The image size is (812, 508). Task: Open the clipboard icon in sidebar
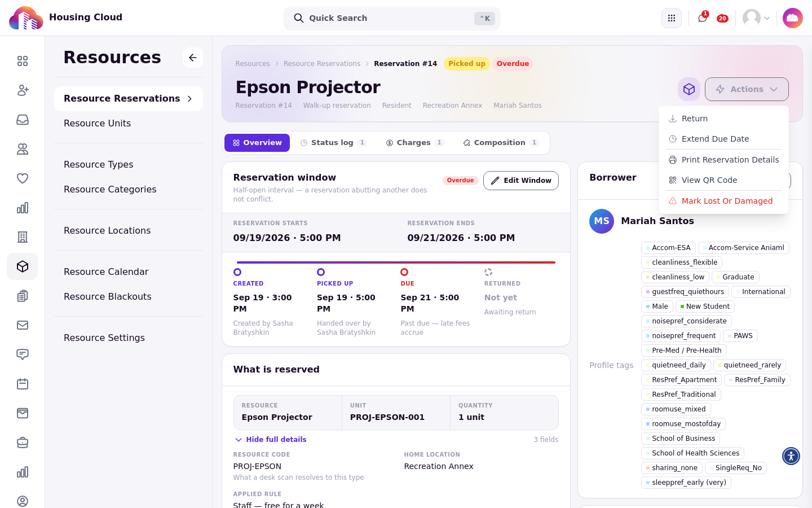(x=23, y=296)
